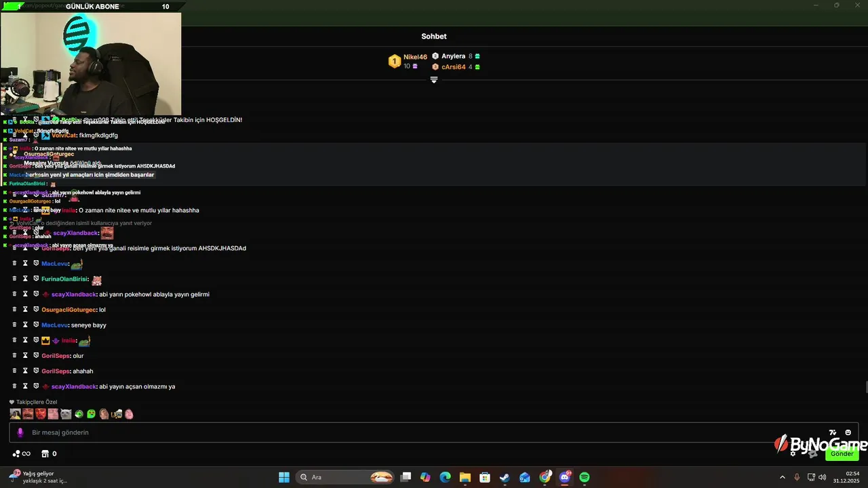Open Microsoft Edge from the taskbar

445,477
